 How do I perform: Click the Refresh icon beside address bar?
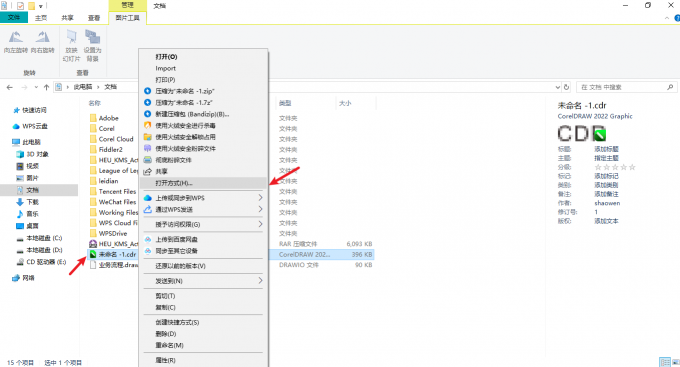point(566,87)
